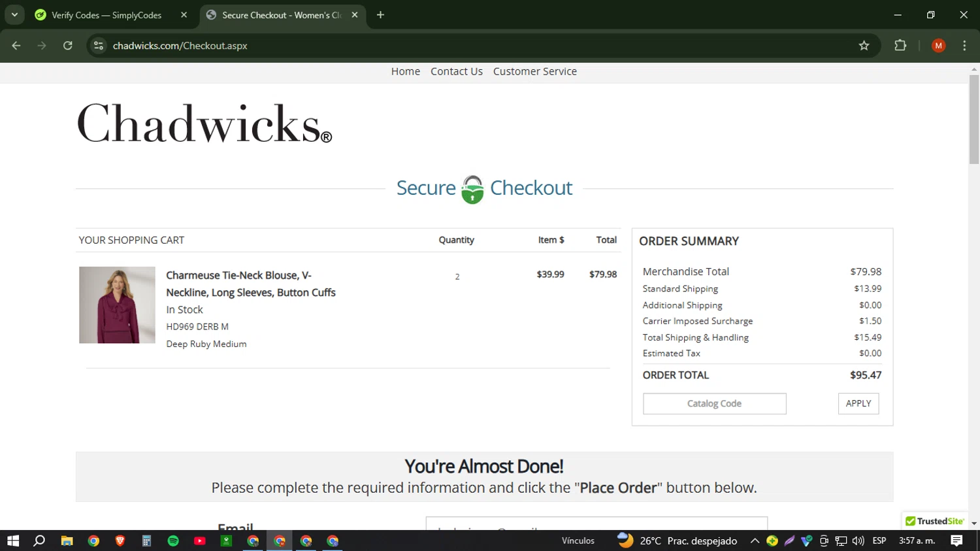Click the Carrier Imposed Surcharge label
Screen dimensions: 980x551
pos(698,321)
